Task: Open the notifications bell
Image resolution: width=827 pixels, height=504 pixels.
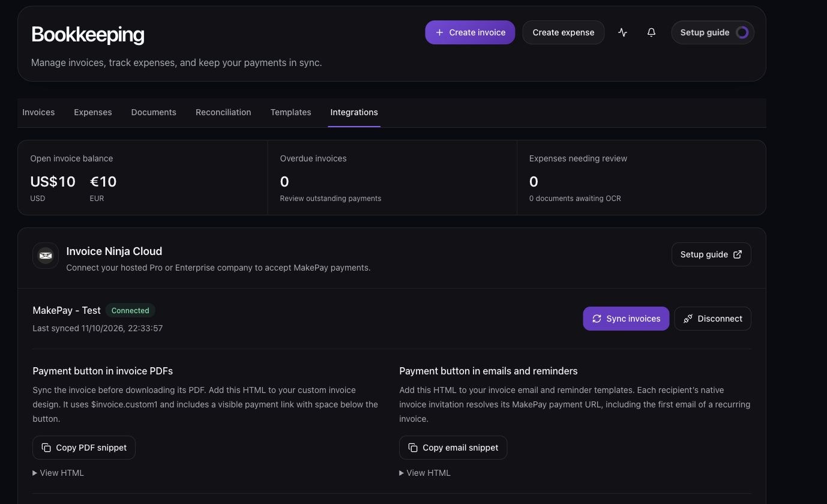Action: pyautogui.click(x=651, y=32)
